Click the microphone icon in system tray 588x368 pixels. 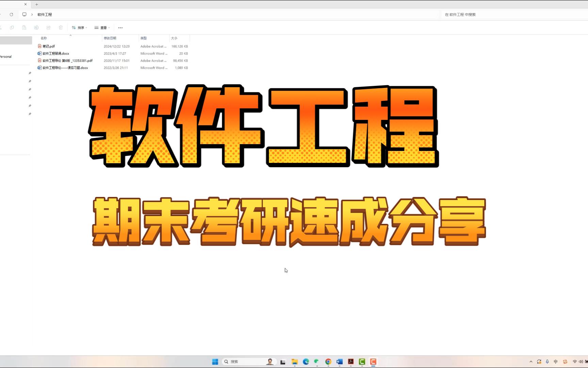547,362
